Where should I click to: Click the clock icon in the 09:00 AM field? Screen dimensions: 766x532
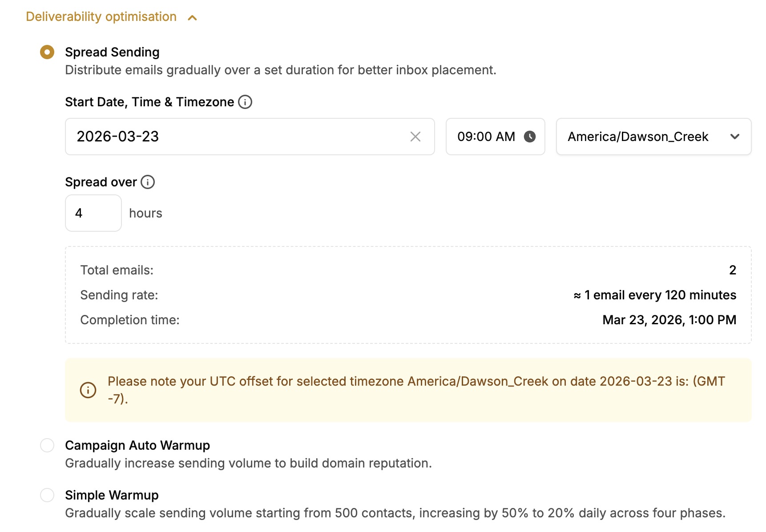click(530, 137)
